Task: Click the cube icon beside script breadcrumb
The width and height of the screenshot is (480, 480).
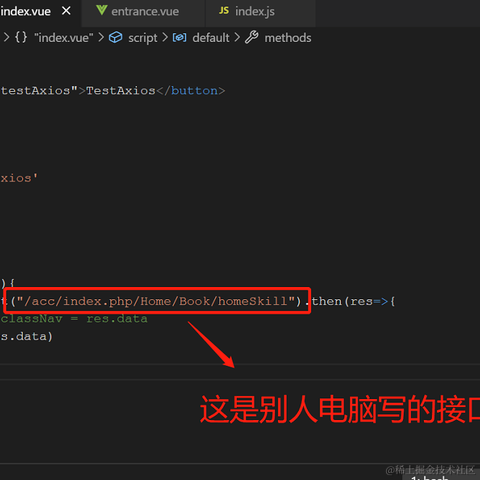Action: [x=116, y=37]
